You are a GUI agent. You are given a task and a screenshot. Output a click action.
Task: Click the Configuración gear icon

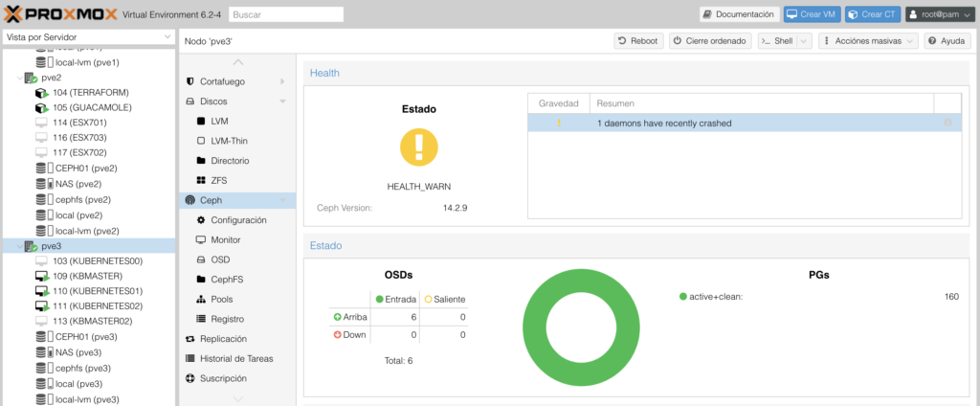tap(201, 220)
